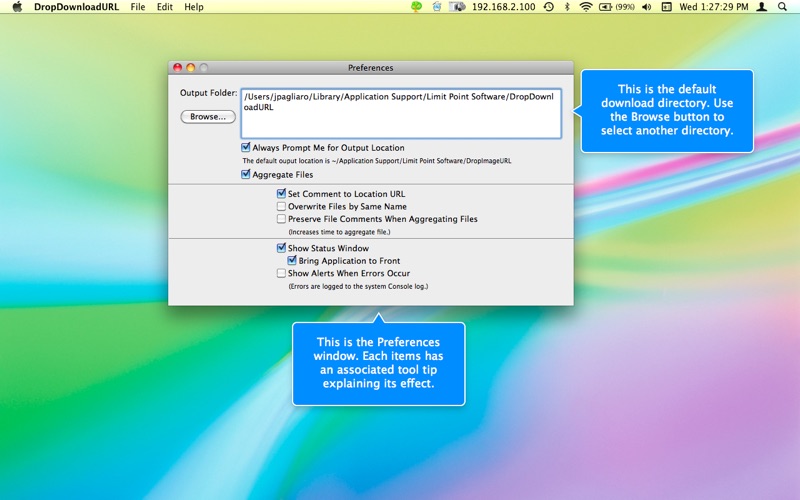Viewport: 800px width, 500px height.
Task: Click the default output location note text
Action: click(377, 161)
